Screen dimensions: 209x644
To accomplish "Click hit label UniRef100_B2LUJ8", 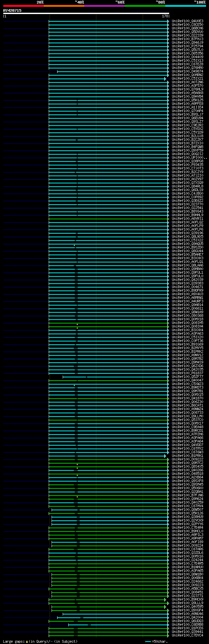I will tap(187, 136).
